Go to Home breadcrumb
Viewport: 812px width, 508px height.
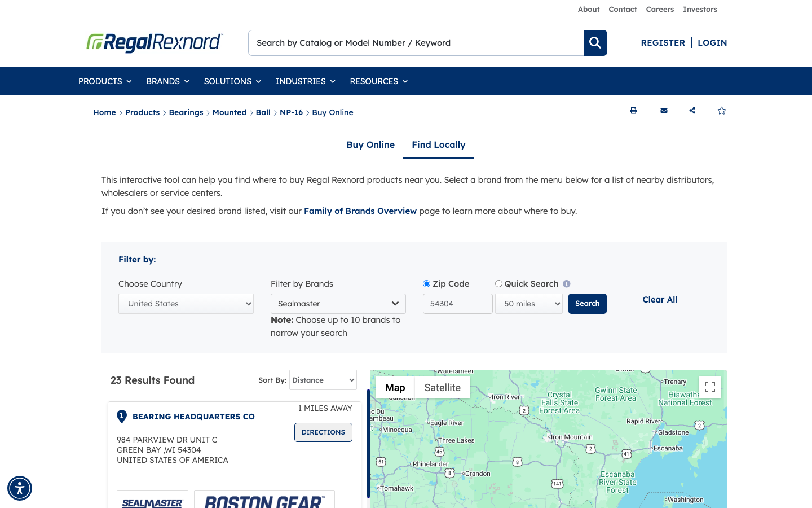104,112
